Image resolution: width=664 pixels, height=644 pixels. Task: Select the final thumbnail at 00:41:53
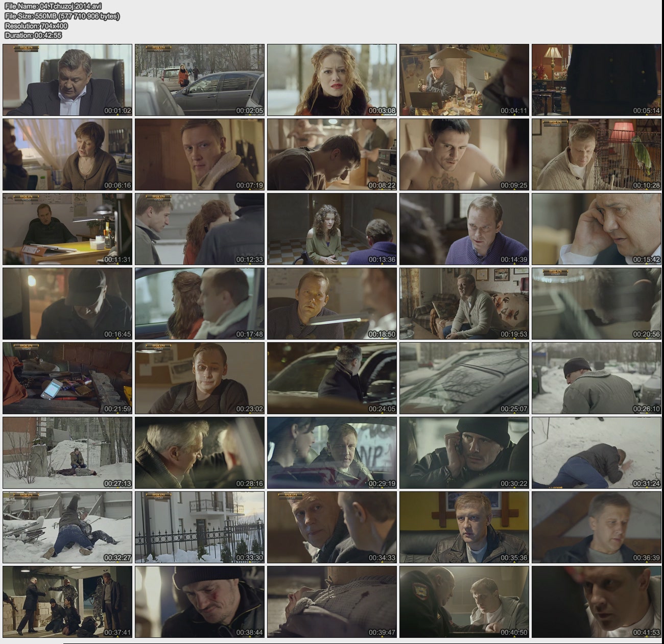[x=596, y=602]
